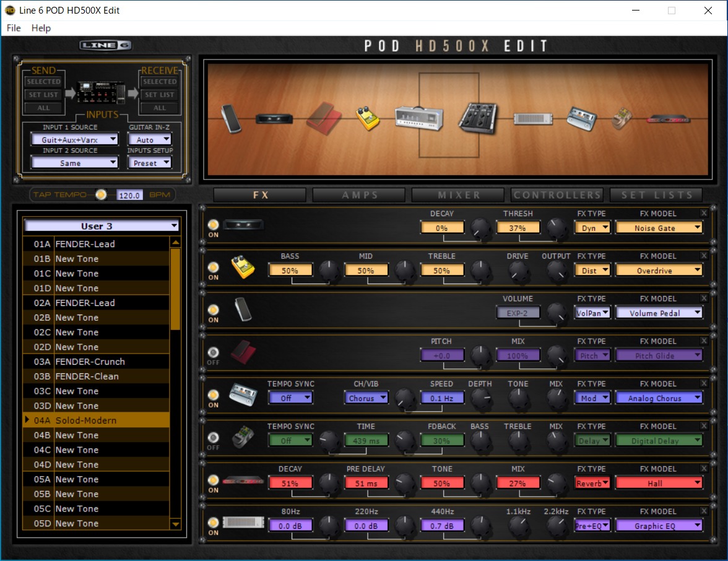Switch to the MIXER tab
The height and width of the screenshot is (561, 728).
coord(458,195)
